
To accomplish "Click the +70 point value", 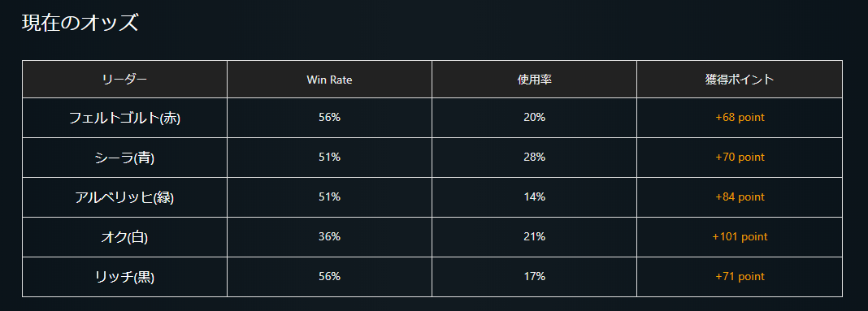I will pyautogui.click(x=740, y=158).
